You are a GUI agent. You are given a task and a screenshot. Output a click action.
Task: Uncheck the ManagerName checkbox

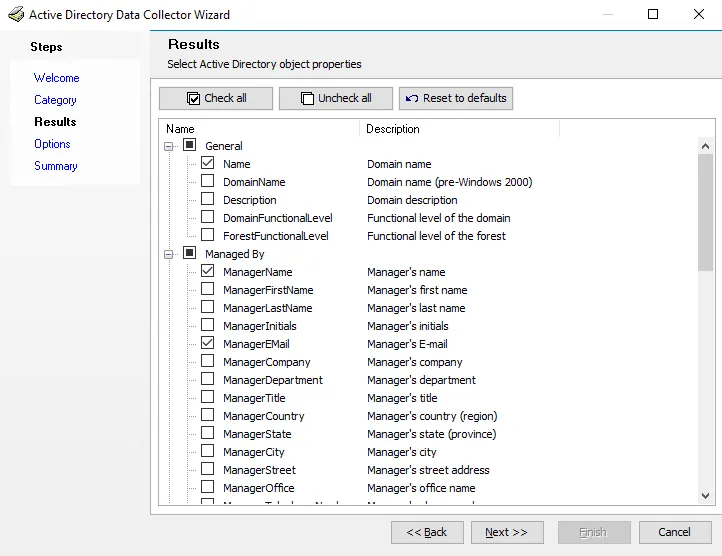[208, 270]
